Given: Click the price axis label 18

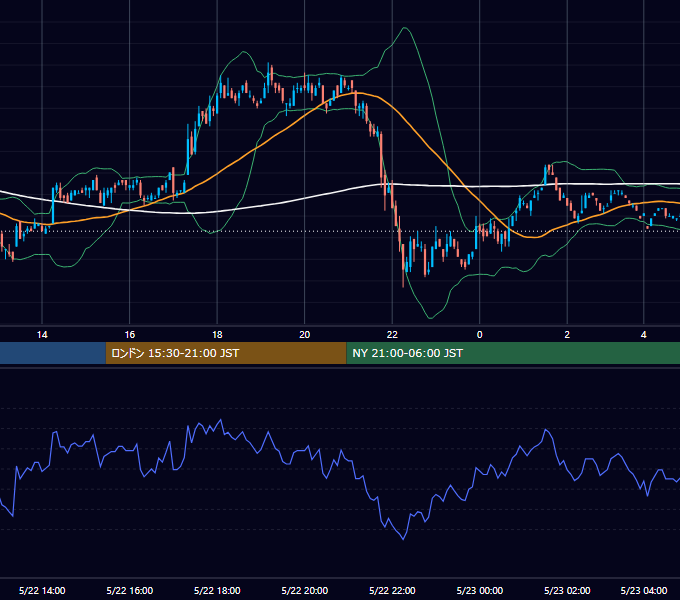Looking at the screenshot, I should [217, 335].
